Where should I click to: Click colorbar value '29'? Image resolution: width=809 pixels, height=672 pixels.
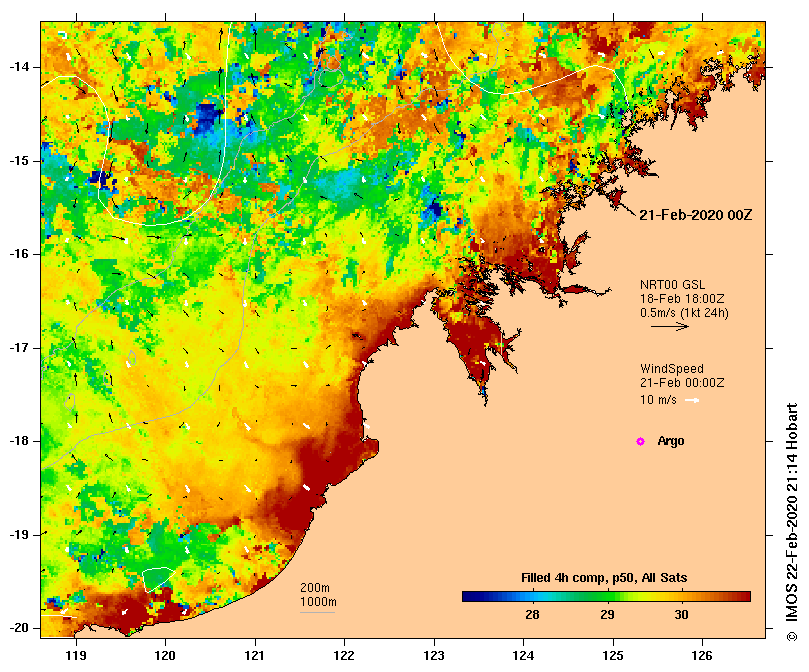(x=607, y=615)
